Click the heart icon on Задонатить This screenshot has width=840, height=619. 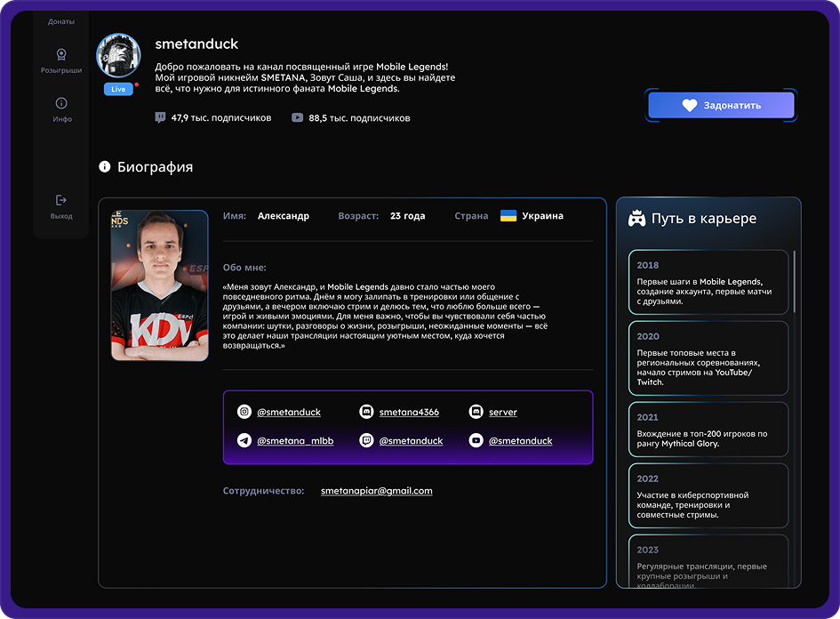point(690,105)
